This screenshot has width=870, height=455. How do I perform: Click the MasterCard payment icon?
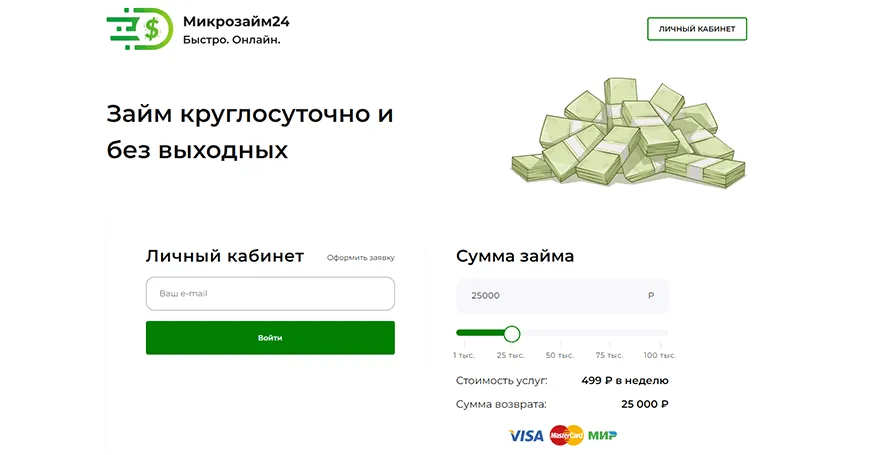click(x=566, y=435)
